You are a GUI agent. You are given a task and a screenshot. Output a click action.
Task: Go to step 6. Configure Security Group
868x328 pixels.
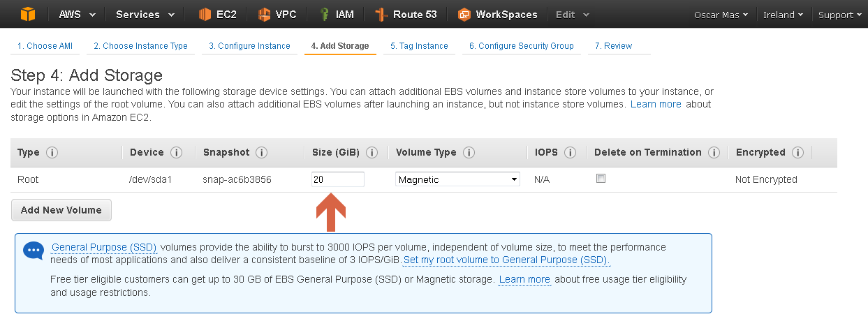[x=522, y=46]
